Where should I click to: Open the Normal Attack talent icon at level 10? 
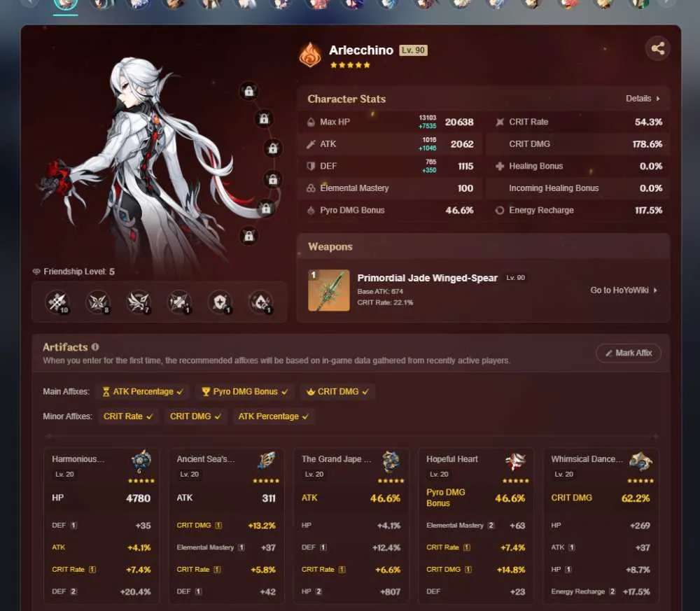tap(57, 302)
